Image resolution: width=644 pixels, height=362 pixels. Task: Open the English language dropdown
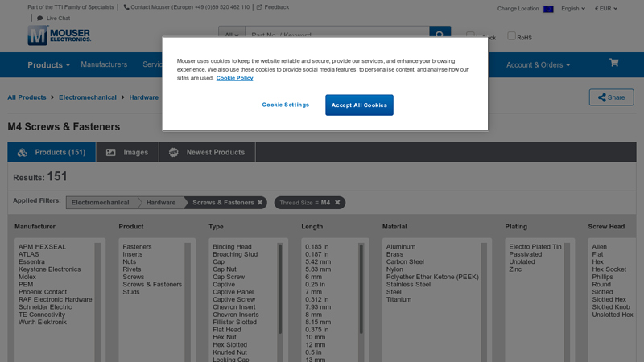(x=573, y=9)
